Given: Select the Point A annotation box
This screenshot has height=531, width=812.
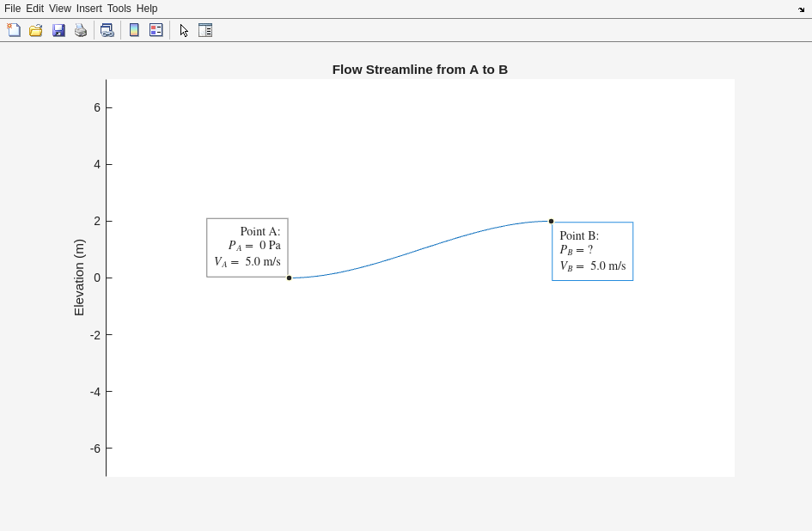Looking at the screenshot, I should (x=247, y=247).
